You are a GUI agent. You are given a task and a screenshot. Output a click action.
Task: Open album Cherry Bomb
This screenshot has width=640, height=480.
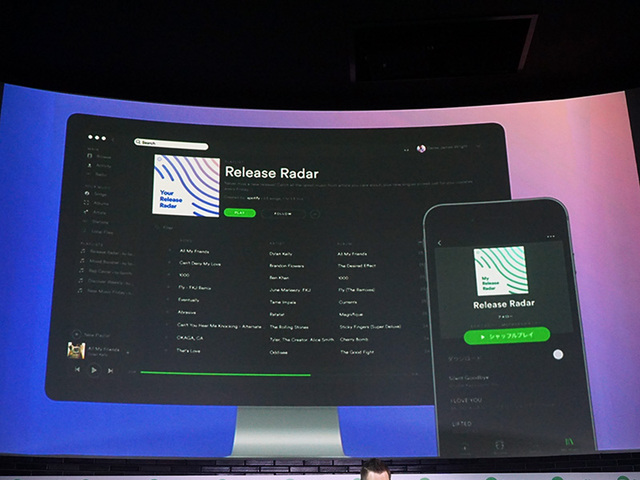pos(354,339)
